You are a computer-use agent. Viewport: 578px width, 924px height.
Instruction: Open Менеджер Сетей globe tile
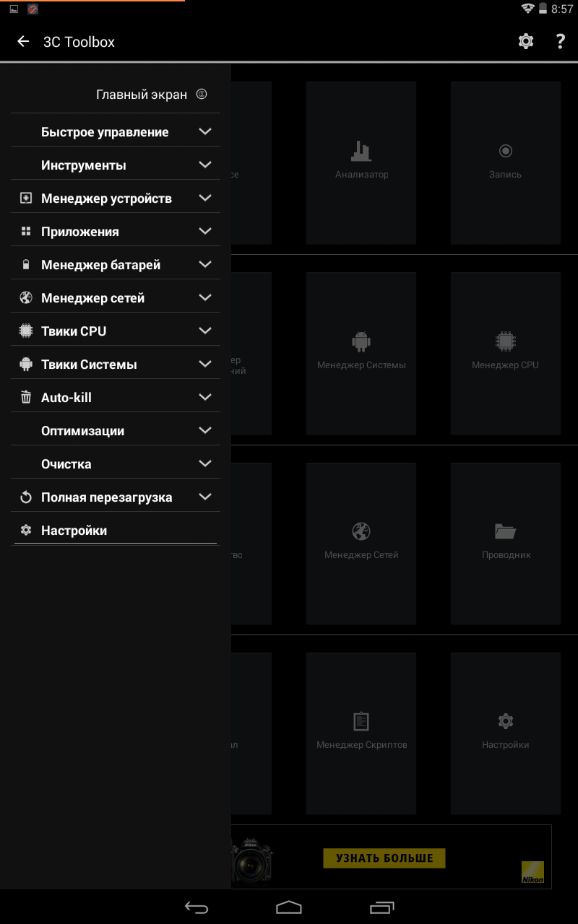coord(361,544)
